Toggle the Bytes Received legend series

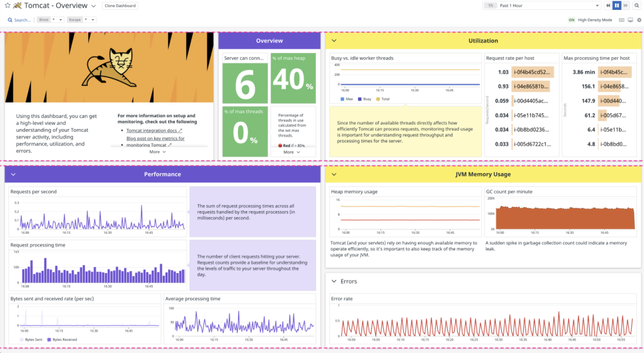[62, 340]
